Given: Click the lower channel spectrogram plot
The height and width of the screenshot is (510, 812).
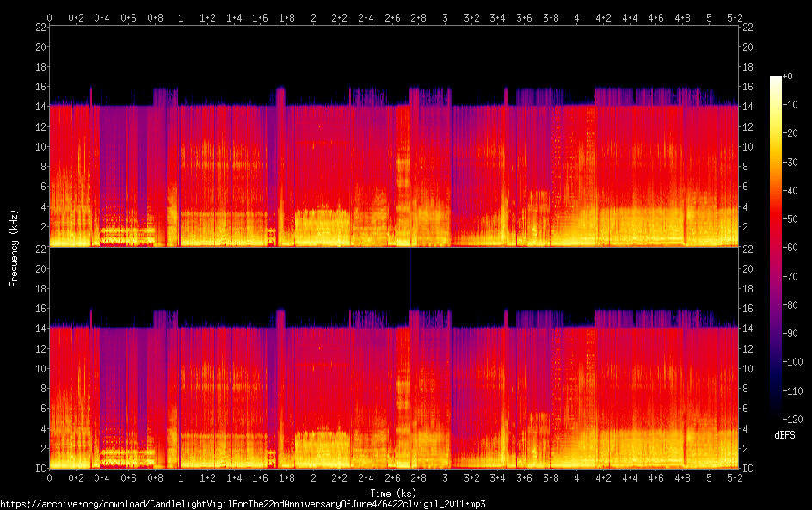Looking at the screenshot, I should click(x=394, y=358).
